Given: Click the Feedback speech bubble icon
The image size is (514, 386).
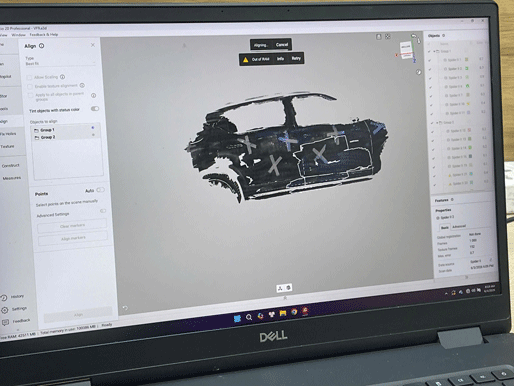Looking at the screenshot, I should (x=5, y=322).
